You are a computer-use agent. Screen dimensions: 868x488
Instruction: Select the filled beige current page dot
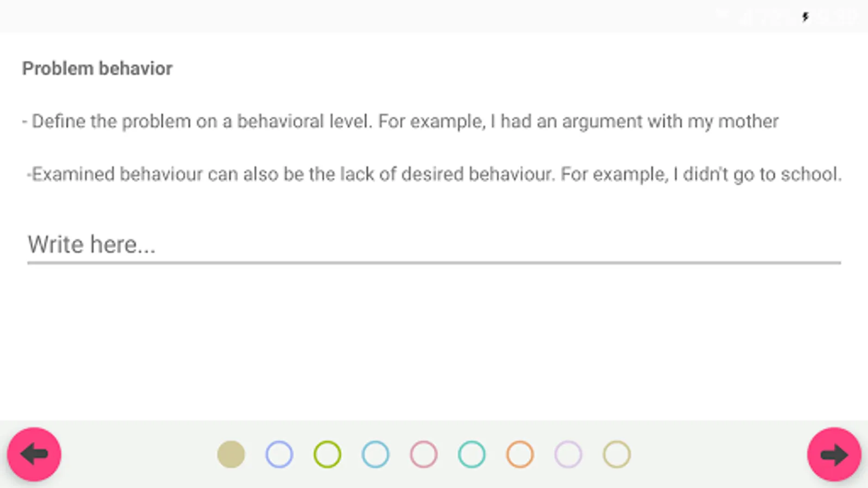(232, 454)
